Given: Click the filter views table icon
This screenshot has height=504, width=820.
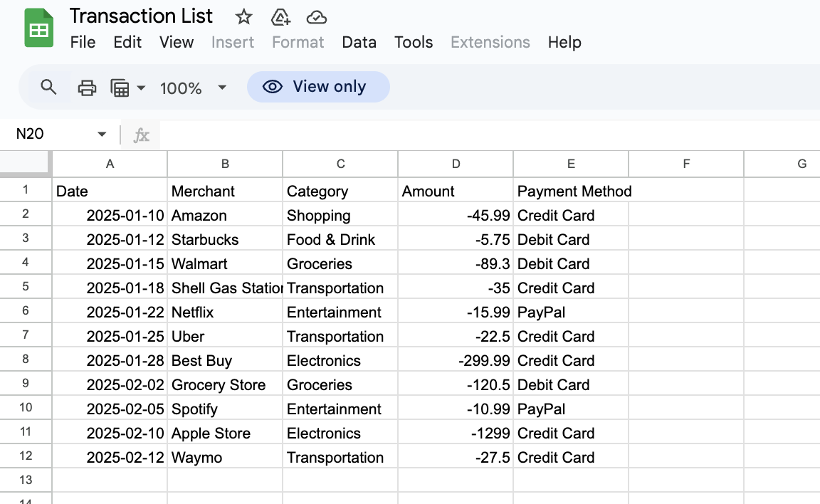Looking at the screenshot, I should point(120,88).
